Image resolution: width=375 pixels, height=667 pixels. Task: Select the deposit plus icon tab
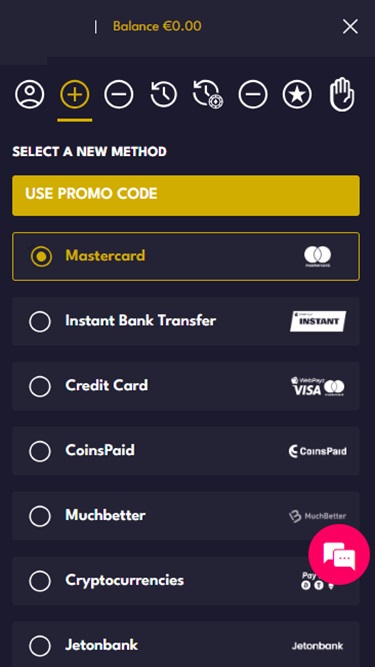click(75, 94)
